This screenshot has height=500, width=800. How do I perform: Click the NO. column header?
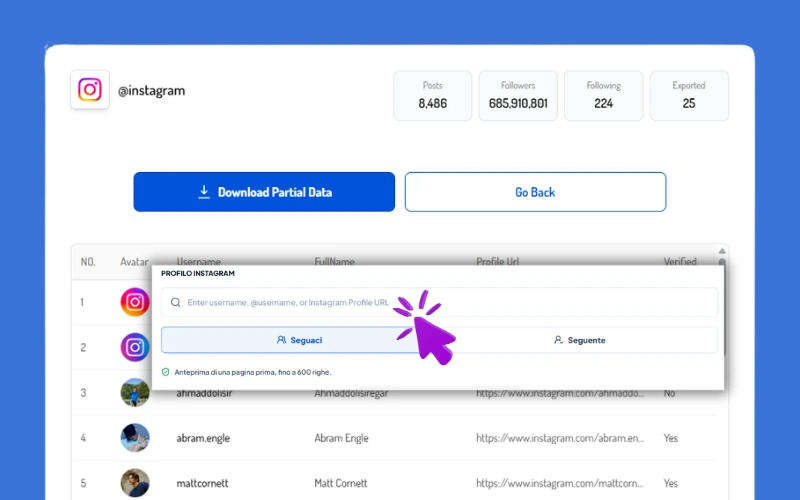(88, 262)
